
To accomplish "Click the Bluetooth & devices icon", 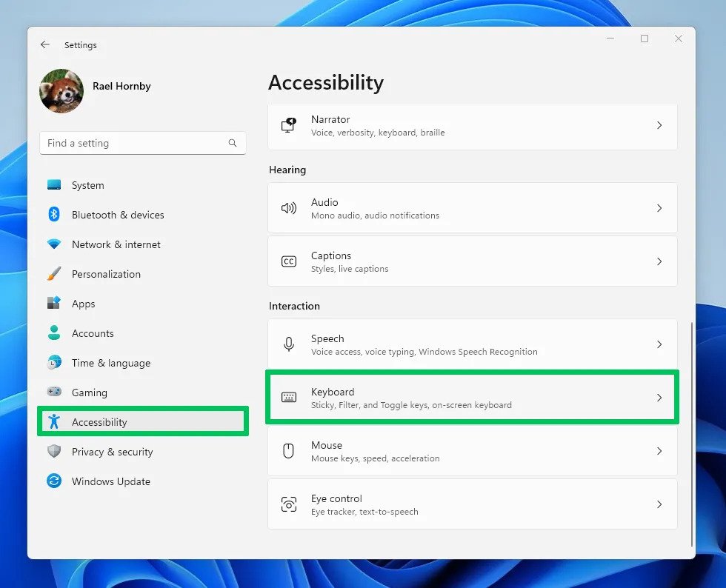I will 54,215.
